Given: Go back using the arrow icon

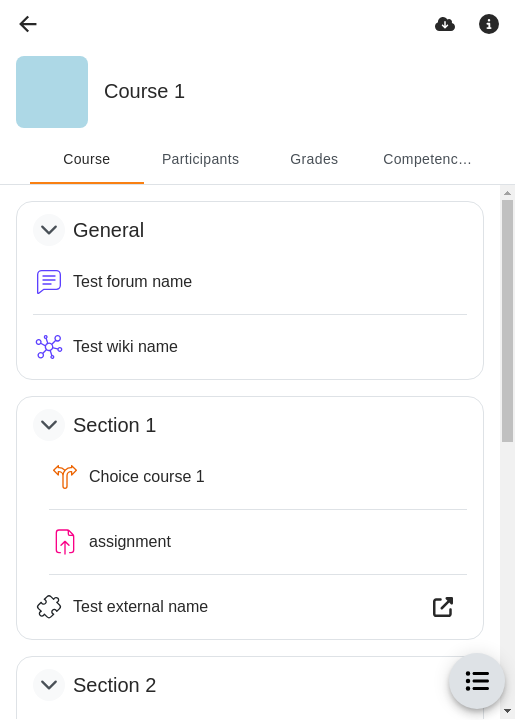Looking at the screenshot, I should pos(28,24).
